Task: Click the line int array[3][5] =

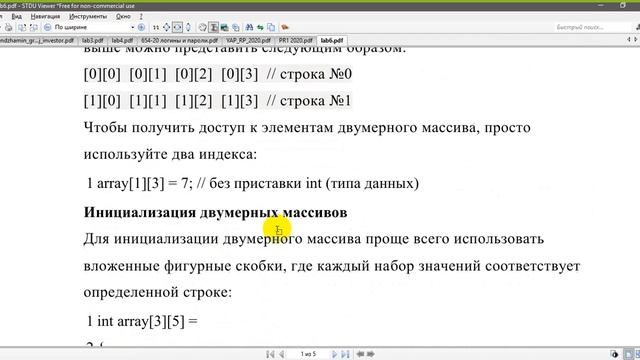Action: [147, 321]
